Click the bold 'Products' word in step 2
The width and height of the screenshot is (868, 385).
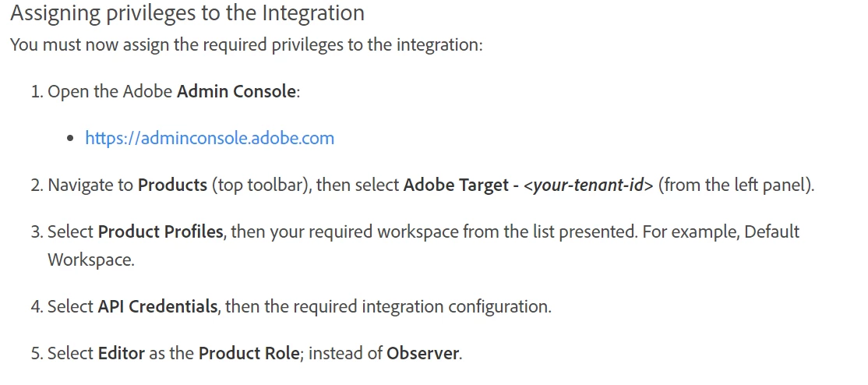point(172,185)
